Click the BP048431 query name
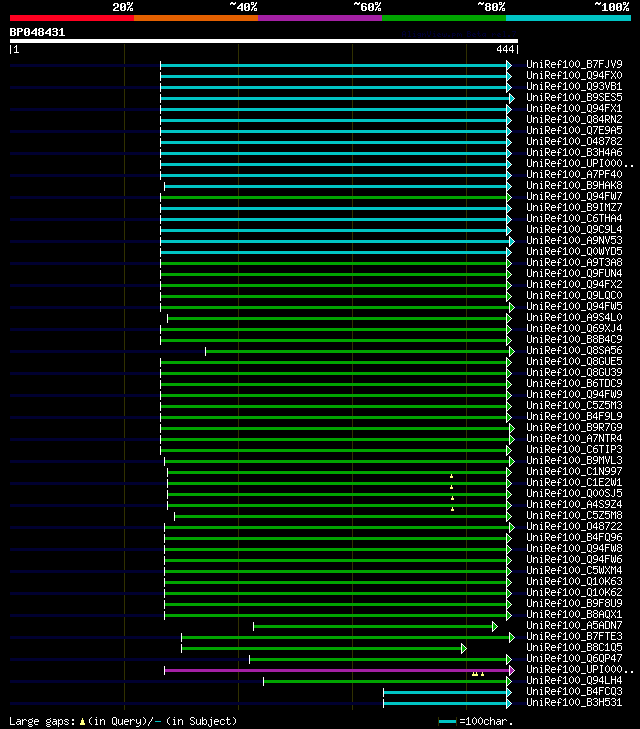Viewport: 640px width, 729px height. pyautogui.click(x=37, y=33)
